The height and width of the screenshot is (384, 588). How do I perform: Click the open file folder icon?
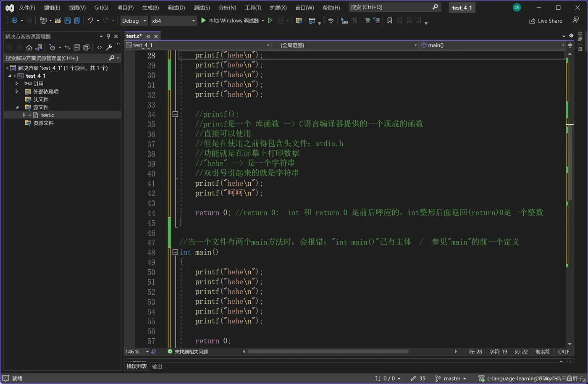(58, 21)
